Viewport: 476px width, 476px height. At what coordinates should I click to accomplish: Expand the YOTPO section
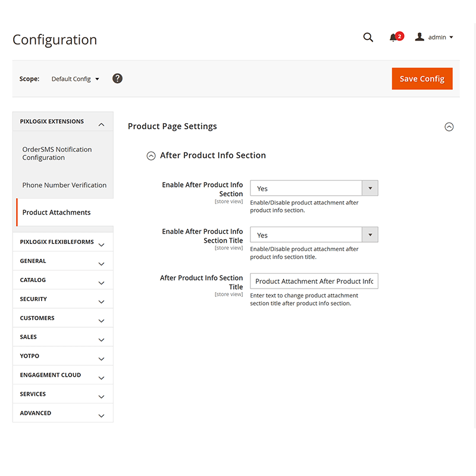coord(62,356)
